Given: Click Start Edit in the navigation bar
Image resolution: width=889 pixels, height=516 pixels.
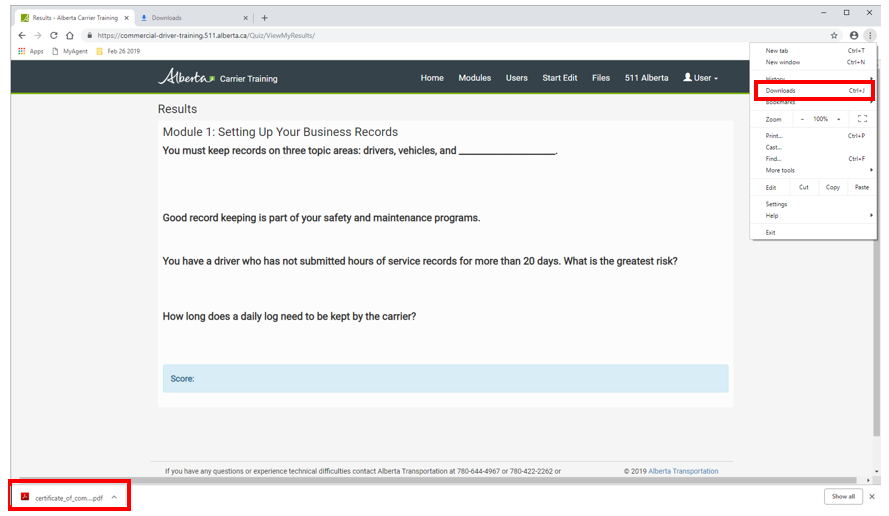Looking at the screenshot, I should [560, 78].
